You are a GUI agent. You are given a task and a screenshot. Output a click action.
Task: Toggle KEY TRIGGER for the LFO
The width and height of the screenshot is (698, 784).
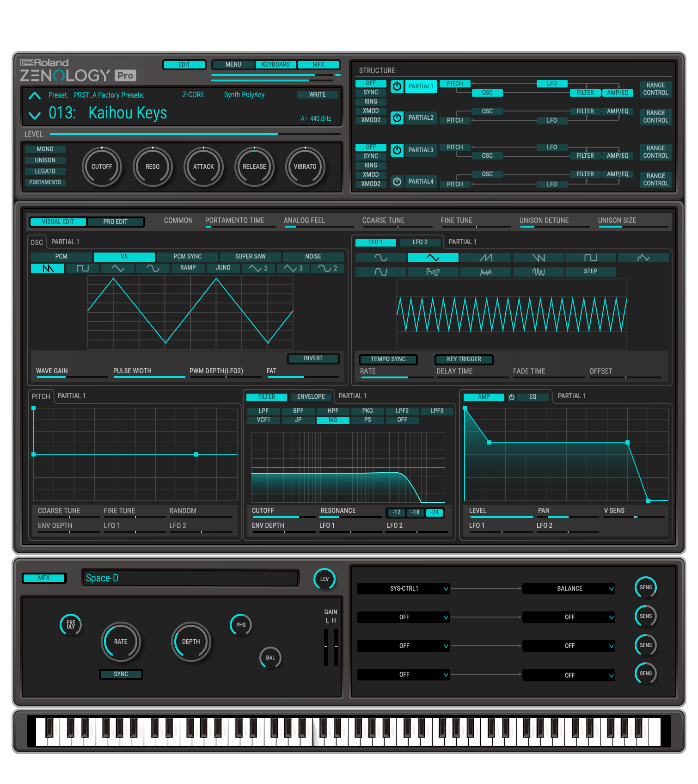pos(464,359)
